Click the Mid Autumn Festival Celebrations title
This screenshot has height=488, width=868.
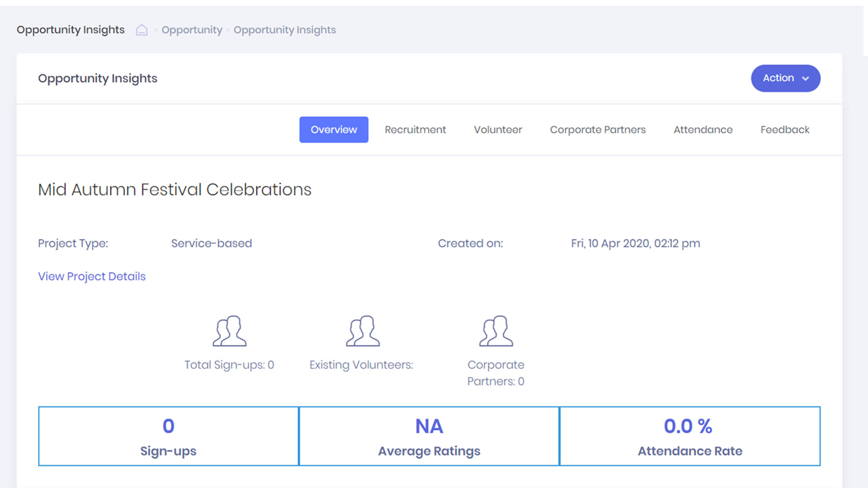[x=175, y=189]
